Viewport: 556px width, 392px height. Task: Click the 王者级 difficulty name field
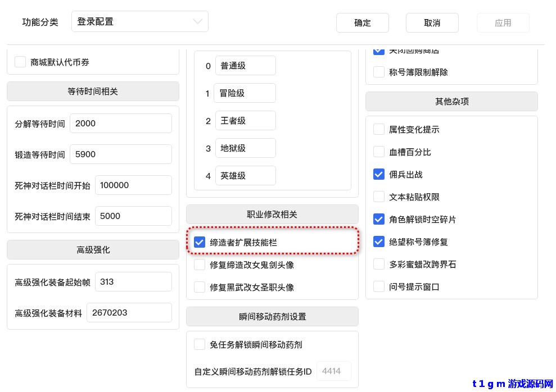click(245, 121)
